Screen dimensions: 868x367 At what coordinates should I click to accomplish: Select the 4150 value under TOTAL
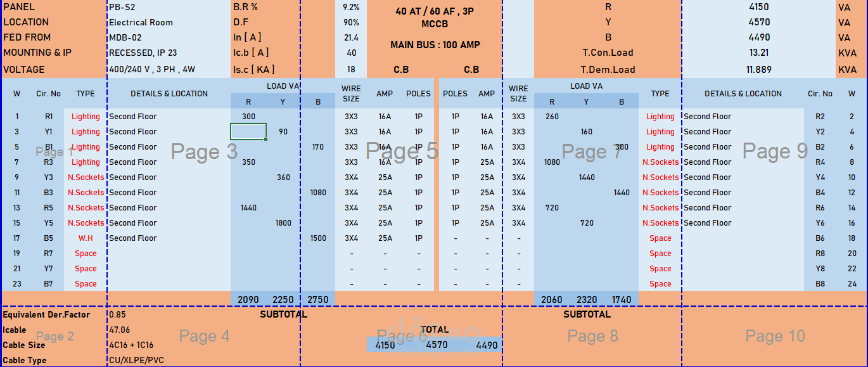(385, 345)
